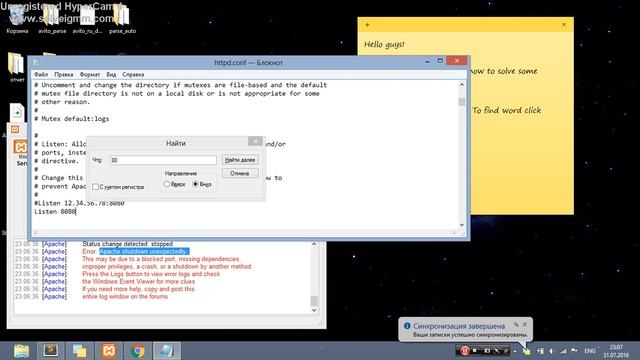The width and height of the screenshot is (640, 360).
Task: Click Notepad vertical scrollbar down arrow
Action: pyautogui.click(x=462, y=225)
